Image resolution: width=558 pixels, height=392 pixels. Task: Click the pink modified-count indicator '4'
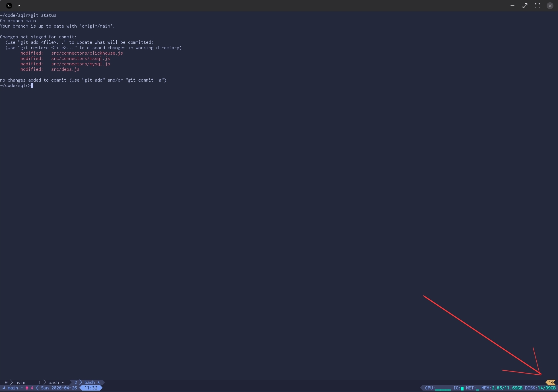[30, 388]
